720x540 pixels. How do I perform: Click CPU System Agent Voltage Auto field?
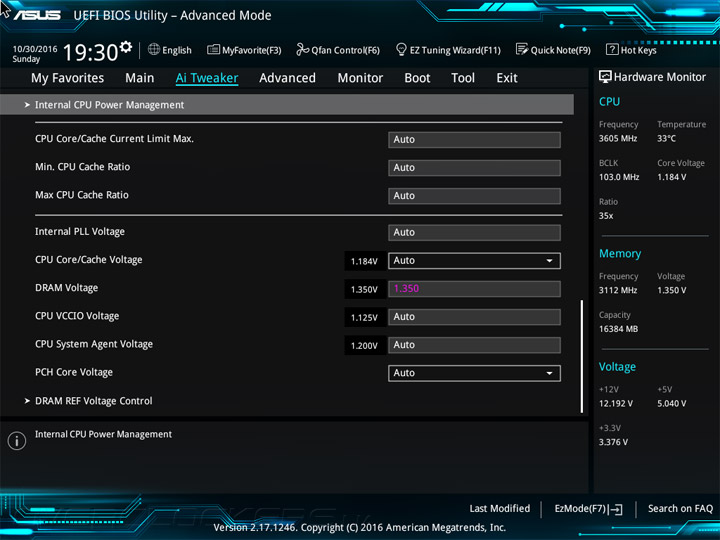[474, 345]
